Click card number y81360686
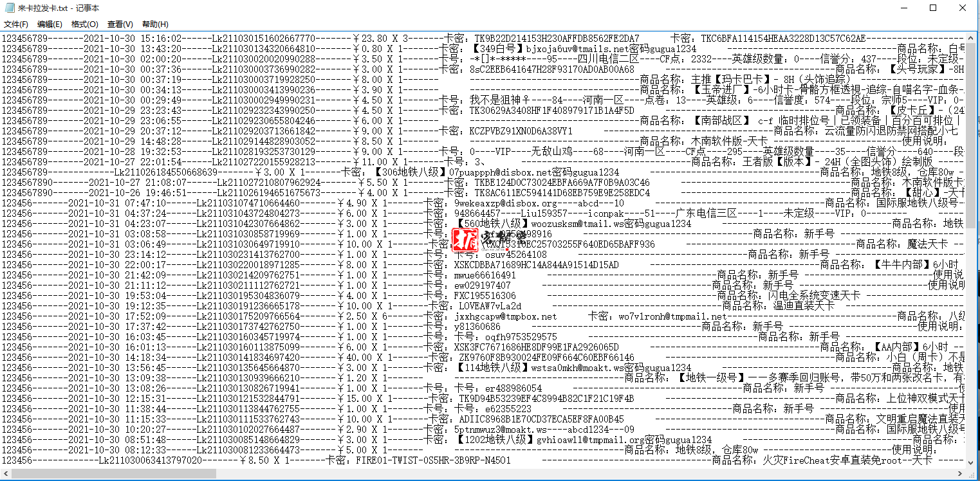 click(477, 327)
